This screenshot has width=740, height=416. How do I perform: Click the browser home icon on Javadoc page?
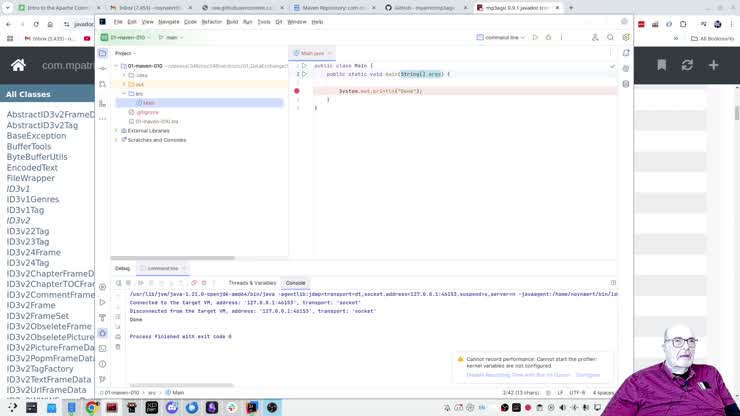18,65
